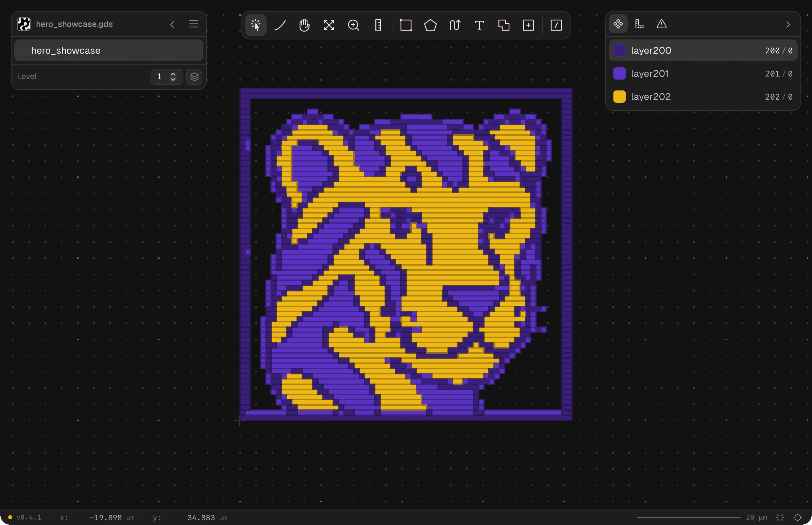Click the hero_showcase.gds file name
This screenshot has width=812, height=525.
74,24
